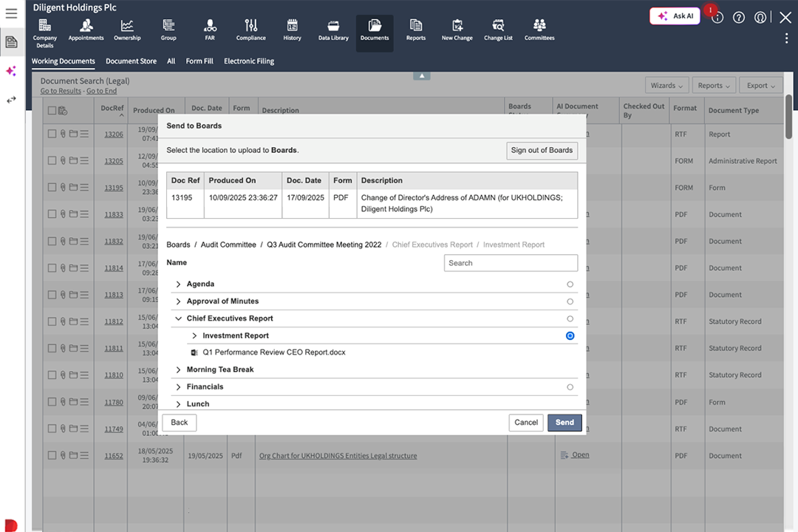This screenshot has width=798, height=532.
Task: Go to the Committees module
Action: [539, 29]
